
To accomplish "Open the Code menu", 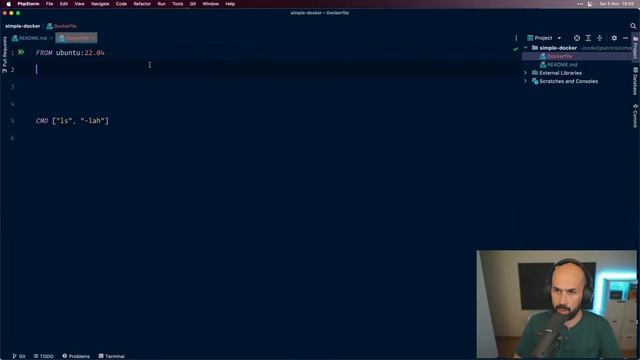I will [x=121, y=4].
